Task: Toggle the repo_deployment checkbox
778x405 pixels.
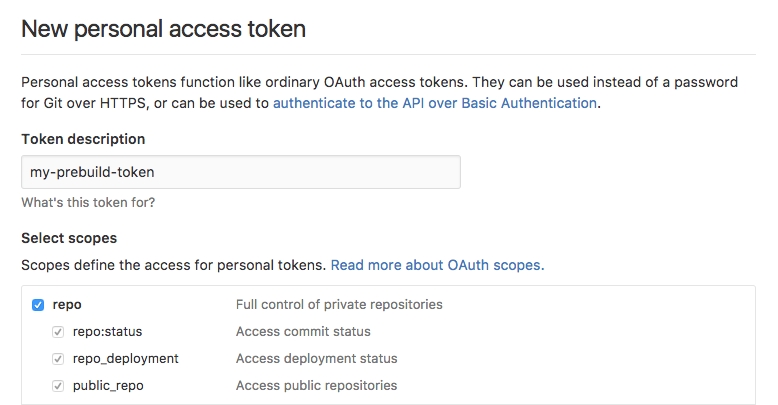Action: (x=58, y=359)
